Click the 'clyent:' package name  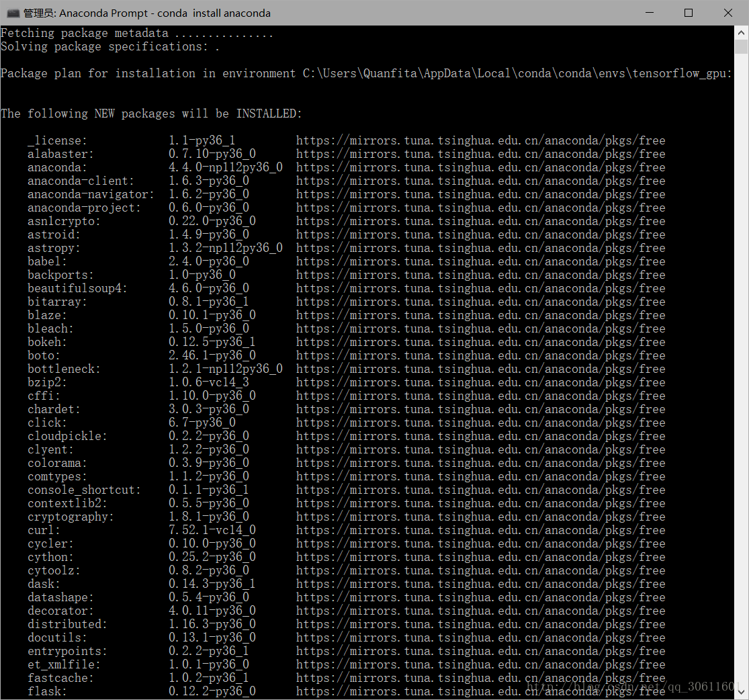(50, 449)
